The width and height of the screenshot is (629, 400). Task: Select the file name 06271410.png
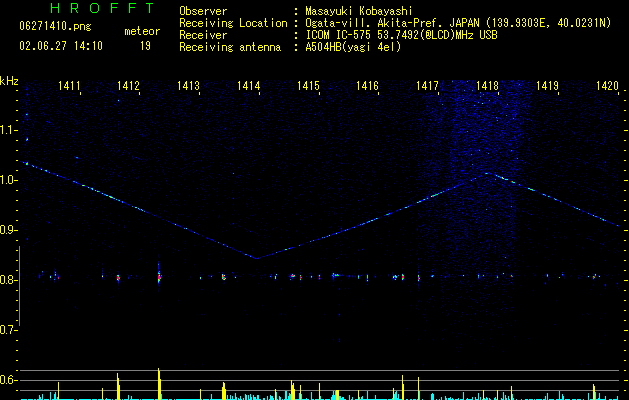55,26
